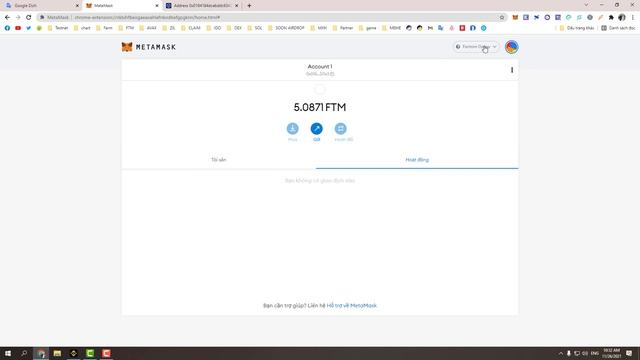Bookmark this page with the star

[x=502, y=17]
